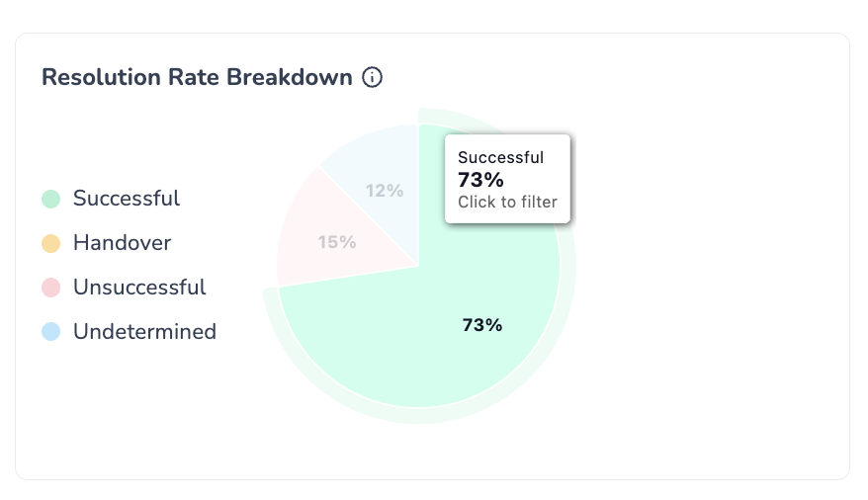
Task: Click the orange Handover legend dot
Action: tap(51, 243)
